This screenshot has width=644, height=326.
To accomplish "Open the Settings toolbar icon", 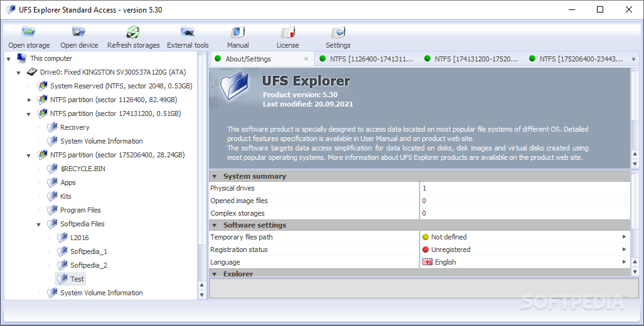I will (x=338, y=31).
